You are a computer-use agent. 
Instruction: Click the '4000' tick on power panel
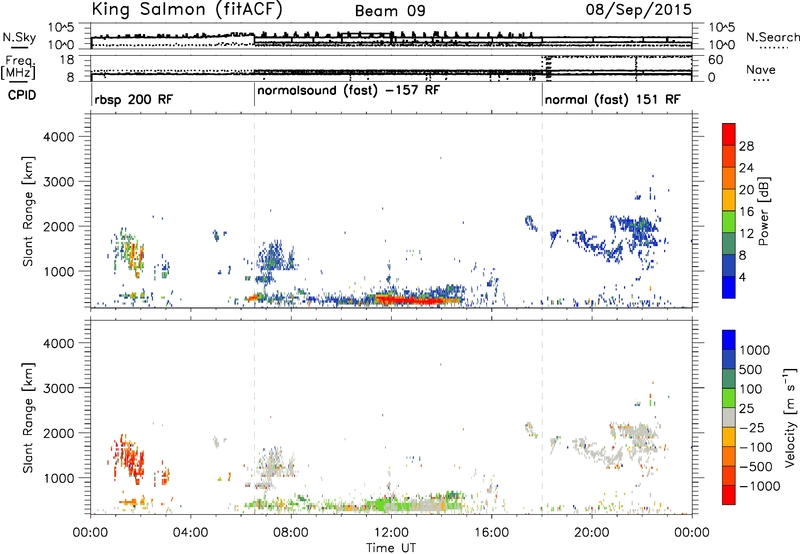[58, 137]
